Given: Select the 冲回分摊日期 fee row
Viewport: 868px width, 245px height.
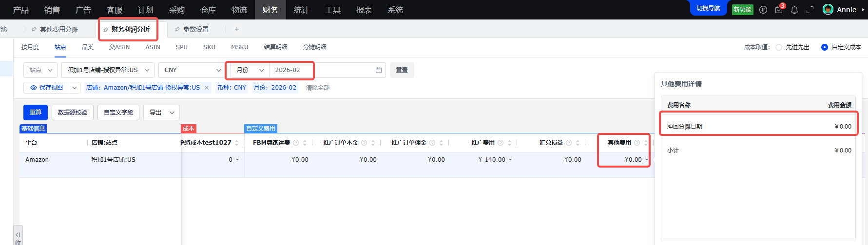Looking at the screenshot, I should click(x=759, y=126).
